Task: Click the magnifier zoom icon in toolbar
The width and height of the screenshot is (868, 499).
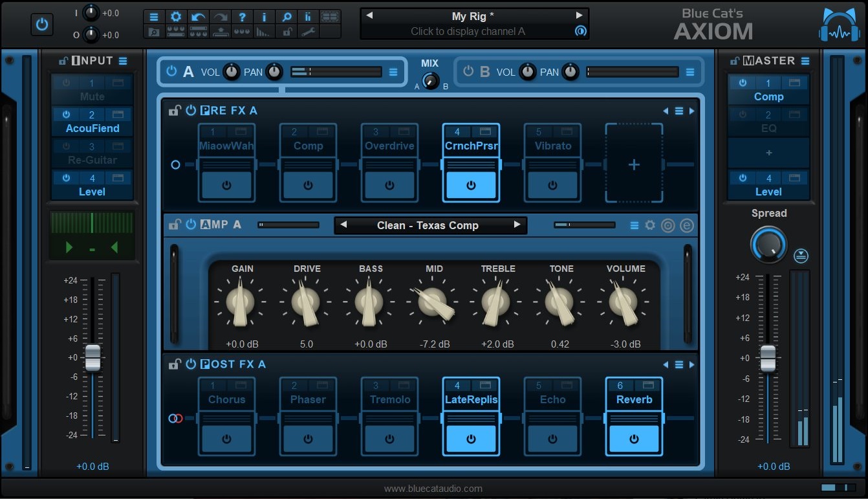Action: pos(286,17)
